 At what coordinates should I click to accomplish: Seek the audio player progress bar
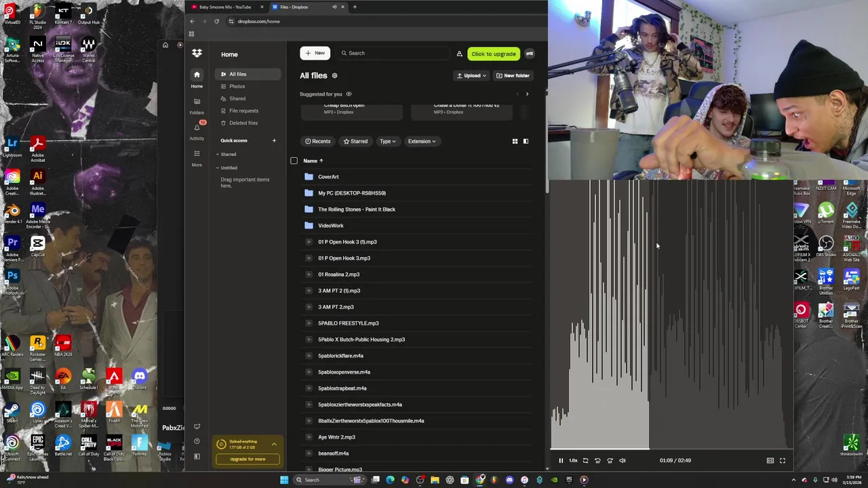(671, 449)
